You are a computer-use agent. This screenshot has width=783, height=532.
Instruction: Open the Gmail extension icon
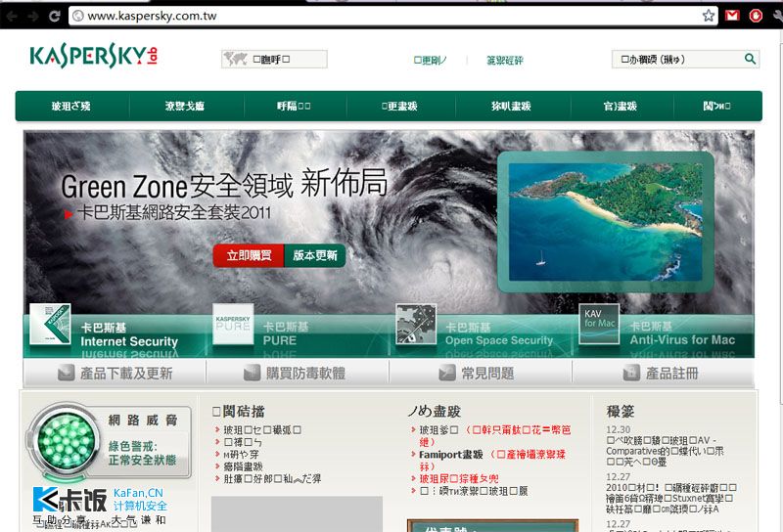[732, 16]
